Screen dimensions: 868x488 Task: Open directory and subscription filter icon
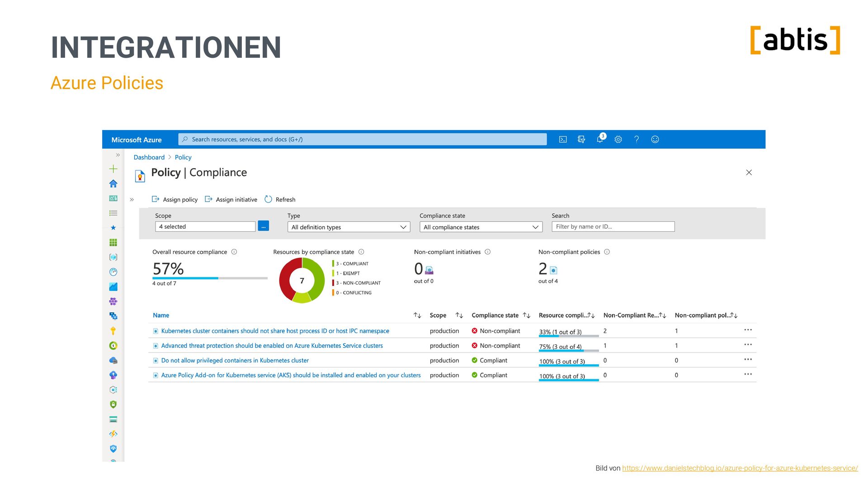pos(581,140)
